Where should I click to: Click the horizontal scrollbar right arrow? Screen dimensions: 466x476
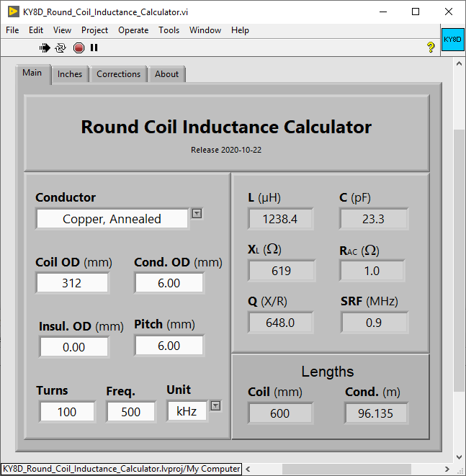447,469
